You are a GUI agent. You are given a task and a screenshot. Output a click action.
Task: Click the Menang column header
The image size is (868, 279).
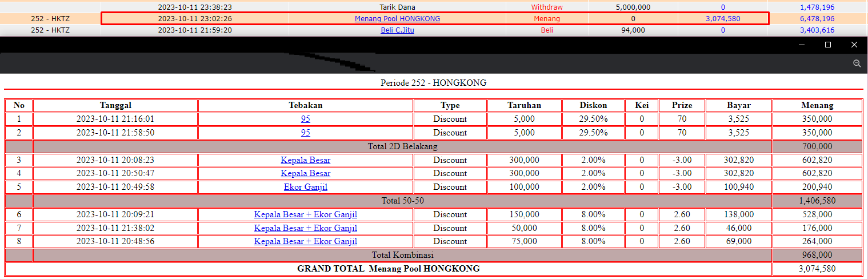[x=817, y=105]
